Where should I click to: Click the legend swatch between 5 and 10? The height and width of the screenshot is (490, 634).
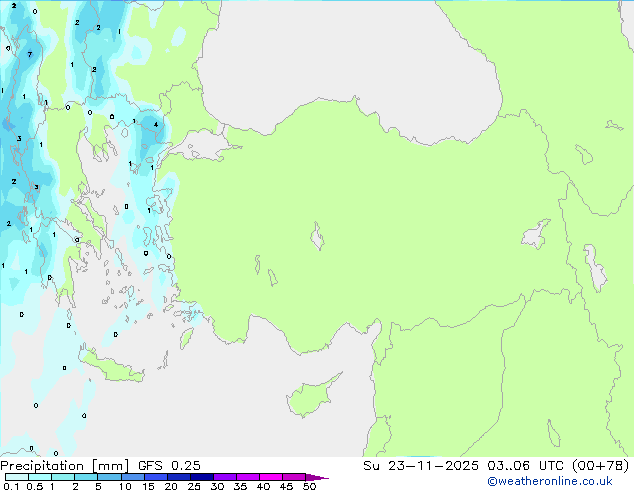click(109, 477)
